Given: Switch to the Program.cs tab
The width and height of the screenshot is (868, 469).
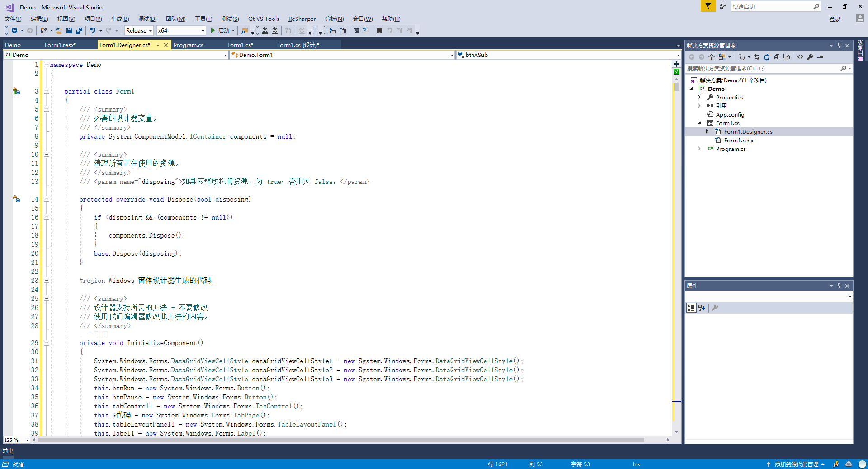Looking at the screenshot, I should pos(189,45).
